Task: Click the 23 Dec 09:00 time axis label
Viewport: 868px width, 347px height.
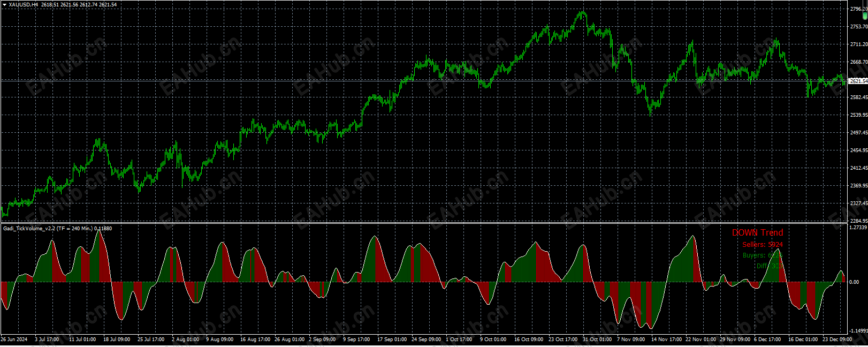Action: coord(837,340)
